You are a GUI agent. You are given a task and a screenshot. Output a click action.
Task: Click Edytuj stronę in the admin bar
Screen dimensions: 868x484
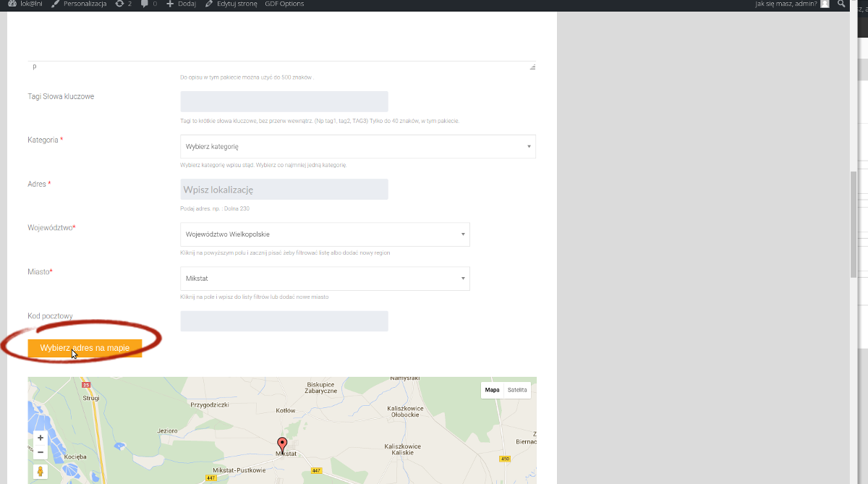click(x=231, y=4)
